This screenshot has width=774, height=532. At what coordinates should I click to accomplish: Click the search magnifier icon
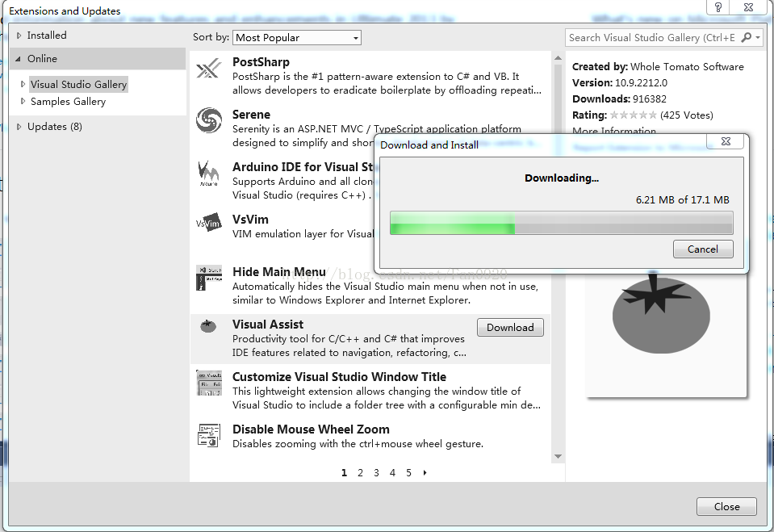point(746,38)
